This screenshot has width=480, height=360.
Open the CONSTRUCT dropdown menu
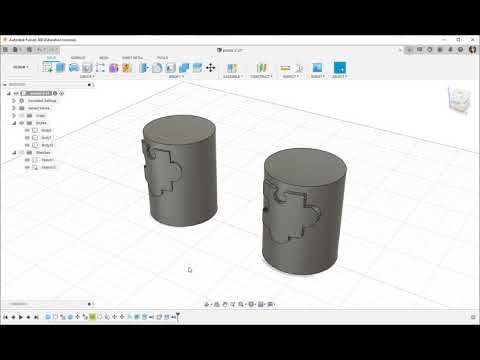pyautogui.click(x=261, y=76)
